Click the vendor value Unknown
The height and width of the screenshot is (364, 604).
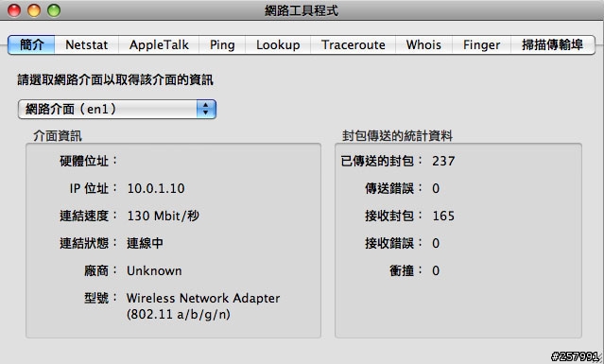[154, 270]
